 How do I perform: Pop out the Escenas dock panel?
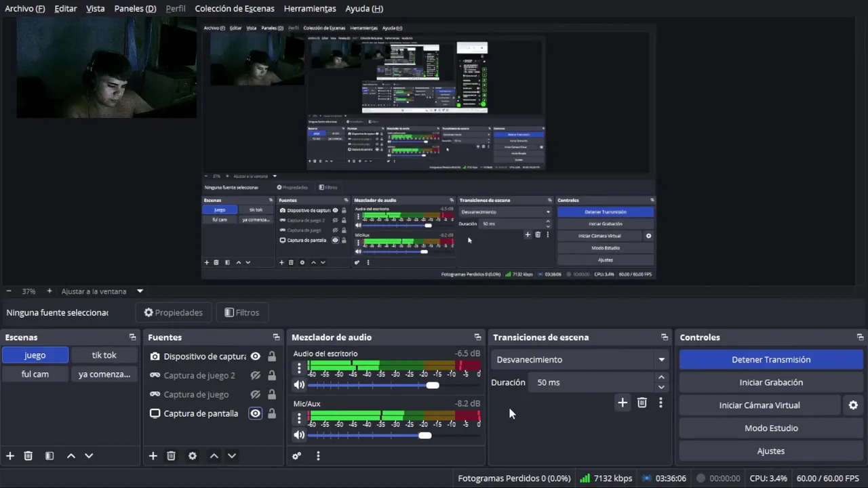(x=132, y=338)
